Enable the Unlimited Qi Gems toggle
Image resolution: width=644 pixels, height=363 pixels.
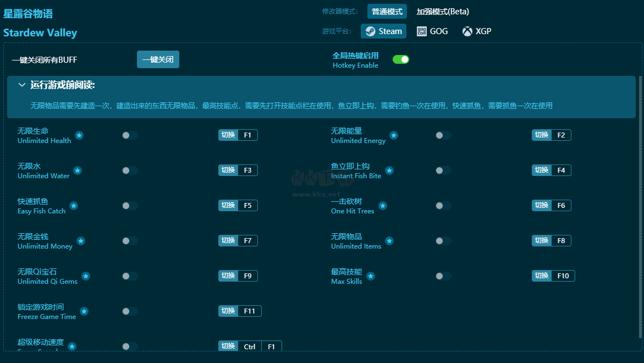[x=130, y=276]
